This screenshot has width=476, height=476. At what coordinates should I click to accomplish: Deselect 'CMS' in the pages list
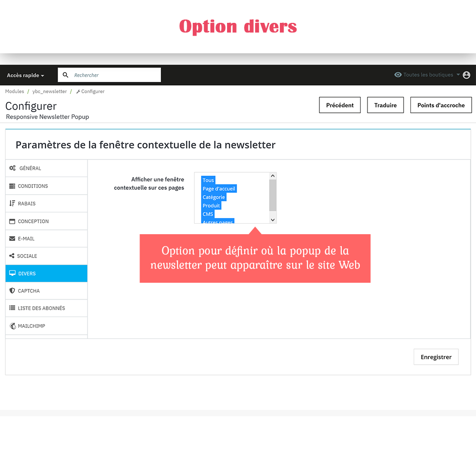pos(208,214)
